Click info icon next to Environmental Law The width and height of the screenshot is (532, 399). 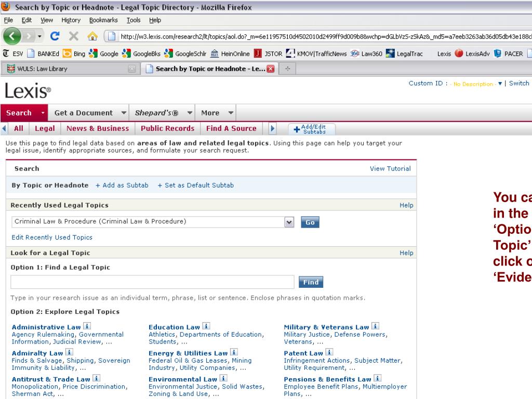coord(223,378)
